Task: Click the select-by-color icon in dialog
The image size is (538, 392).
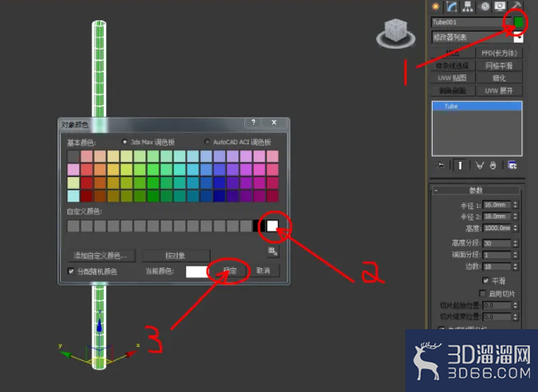Action: point(273,251)
